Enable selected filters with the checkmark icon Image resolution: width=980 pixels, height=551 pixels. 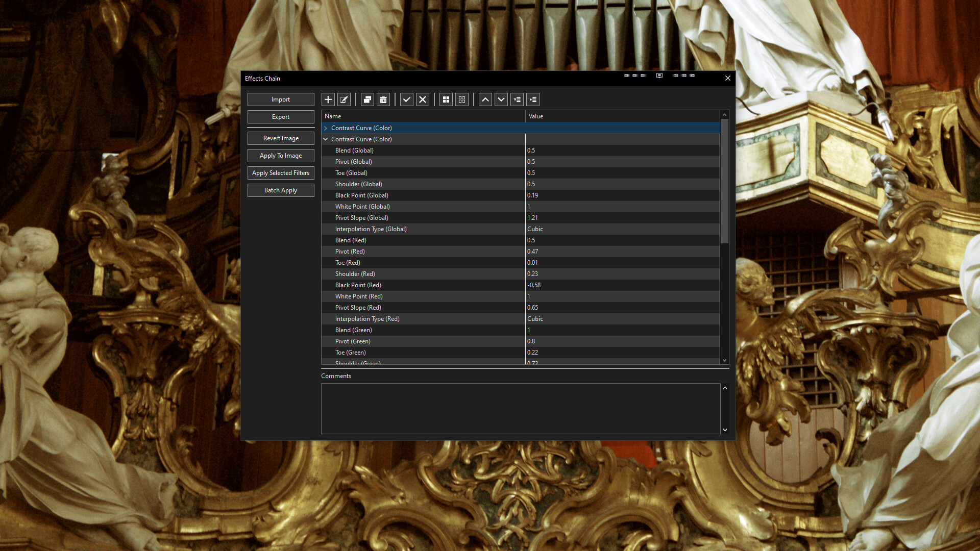click(x=407, y=99)
